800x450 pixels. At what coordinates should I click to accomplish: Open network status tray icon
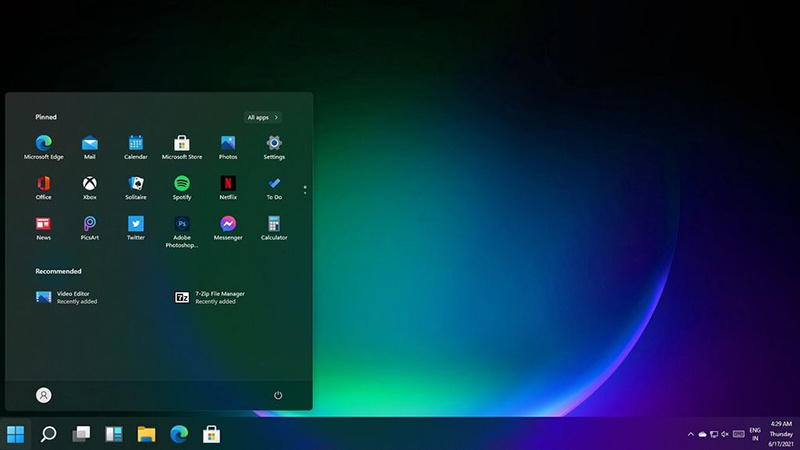pyautogui.click(x=714, y=434)
